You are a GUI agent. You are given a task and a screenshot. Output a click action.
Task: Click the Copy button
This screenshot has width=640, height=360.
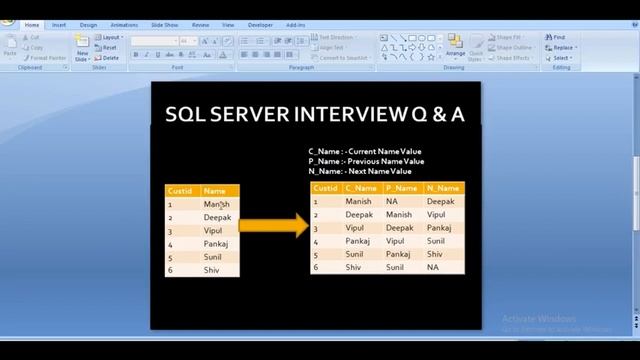point(33,48)
